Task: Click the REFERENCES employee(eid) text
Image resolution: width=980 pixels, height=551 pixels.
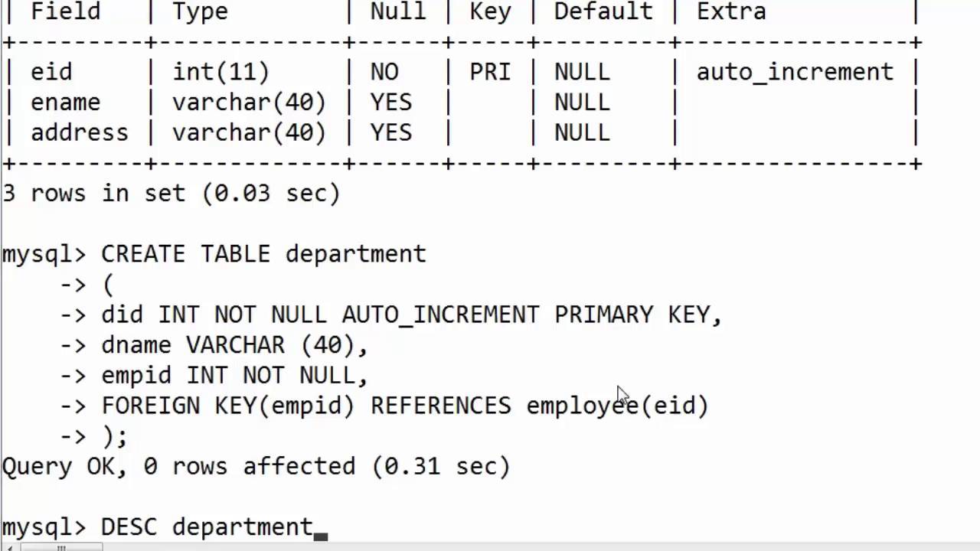Action: point(540,406)
